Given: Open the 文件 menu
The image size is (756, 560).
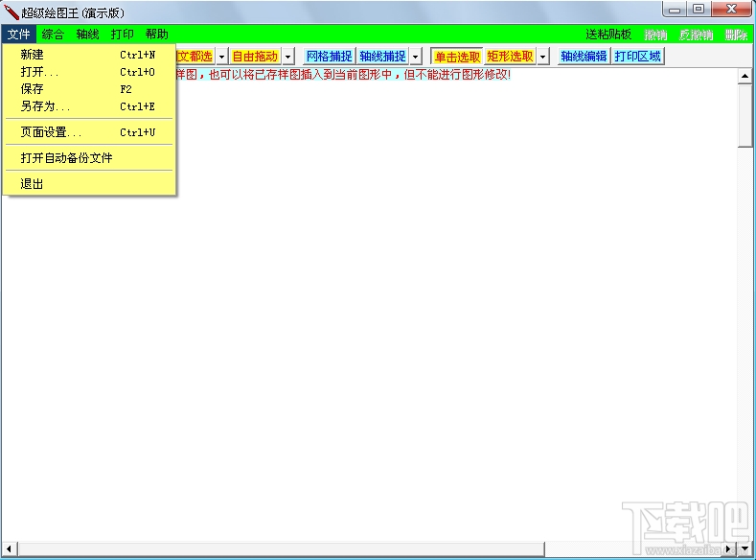Looking at the screenshot, I should tap(19, 35).
